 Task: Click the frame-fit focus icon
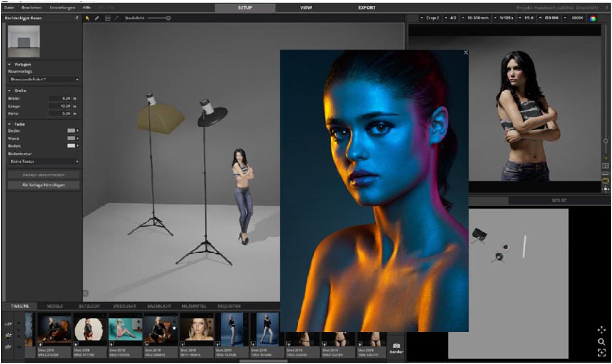click(602, 353)
